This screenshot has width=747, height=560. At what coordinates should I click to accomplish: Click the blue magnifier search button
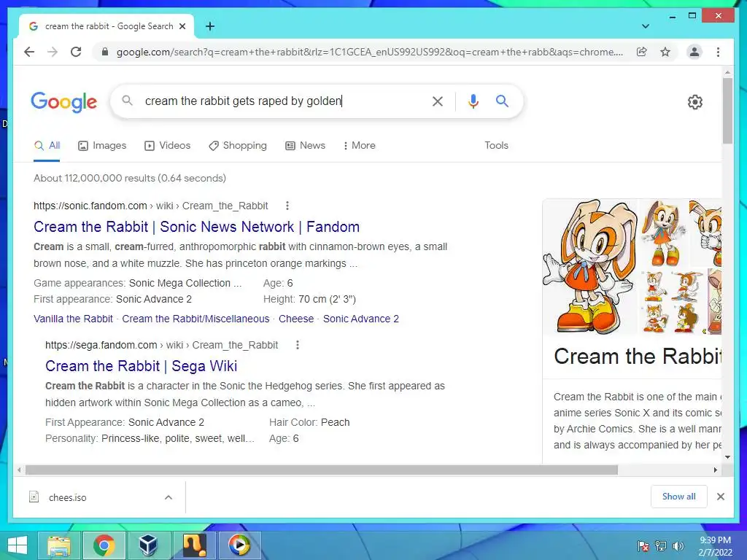502,101
